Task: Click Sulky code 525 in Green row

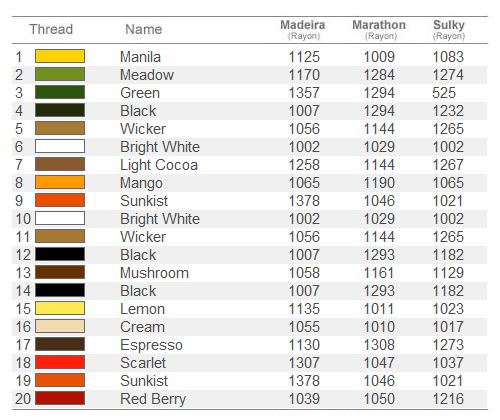Action: pyautogui.click(x=444, y=93)
